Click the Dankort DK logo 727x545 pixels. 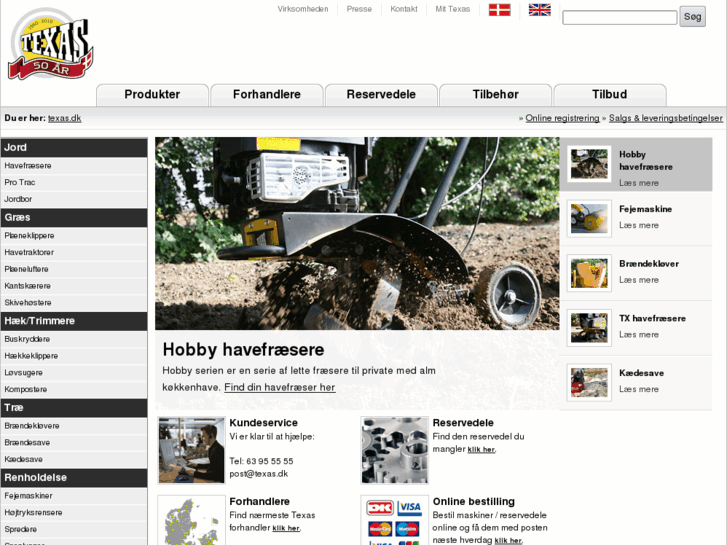[380, 508]
